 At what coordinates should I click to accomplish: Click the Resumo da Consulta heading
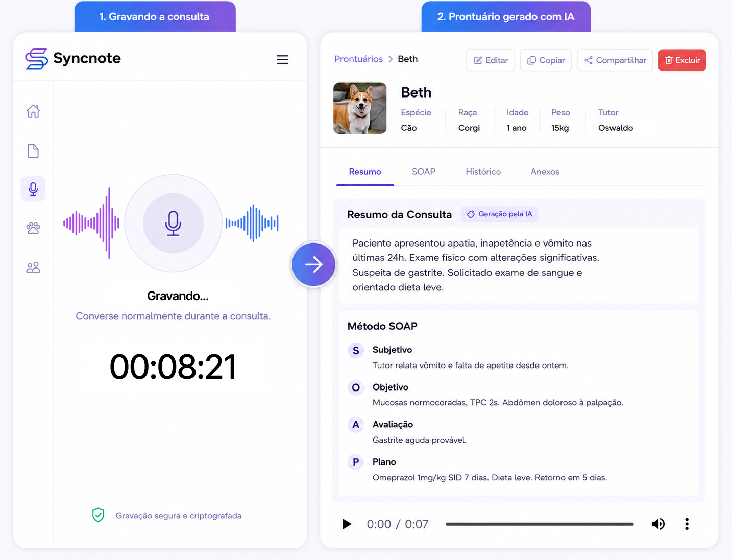400,215
